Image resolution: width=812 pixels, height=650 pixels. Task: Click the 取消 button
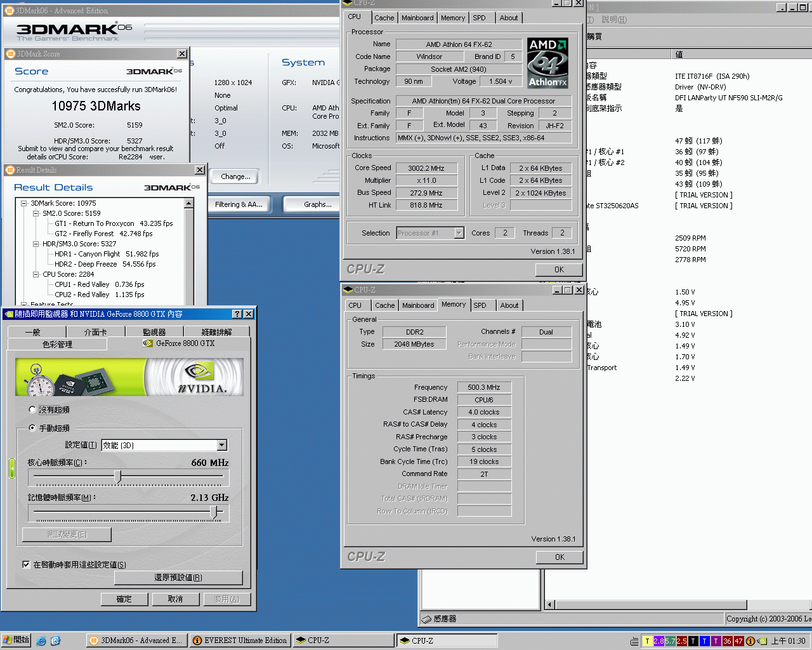(176, 599)
